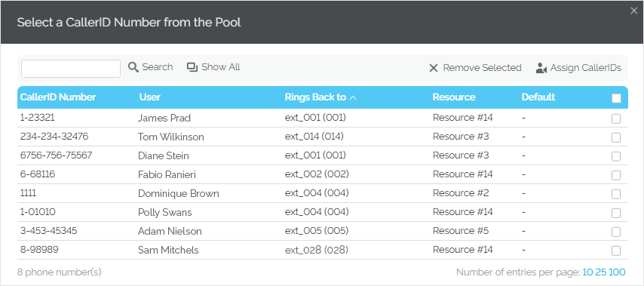Click the Assign CallerIDs user icon
644x286 pixels.
pos(541,68)
